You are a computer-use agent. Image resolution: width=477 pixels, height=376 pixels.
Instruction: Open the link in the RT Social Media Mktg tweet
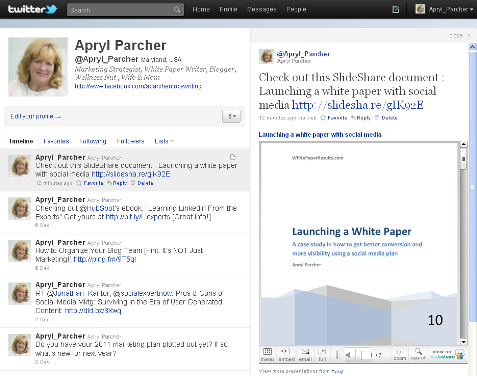(93, 311)
